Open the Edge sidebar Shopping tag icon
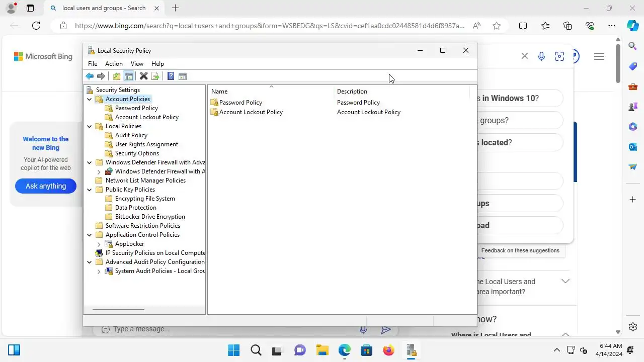 (x=633, y=66)
